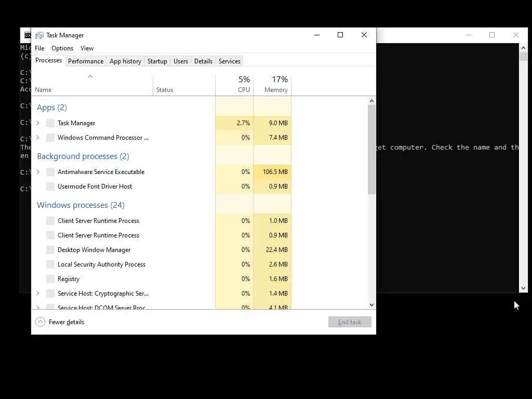Maximize the Task Manager window

pyautogui.click(x=340, y=35)
